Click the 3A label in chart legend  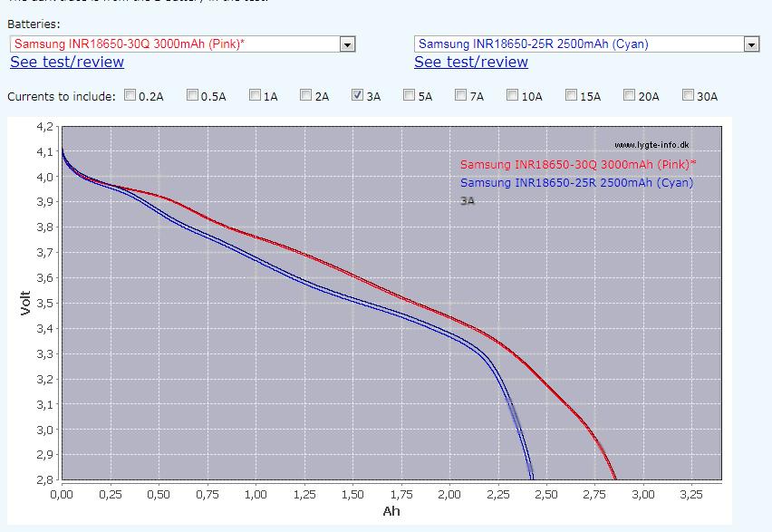468,201
